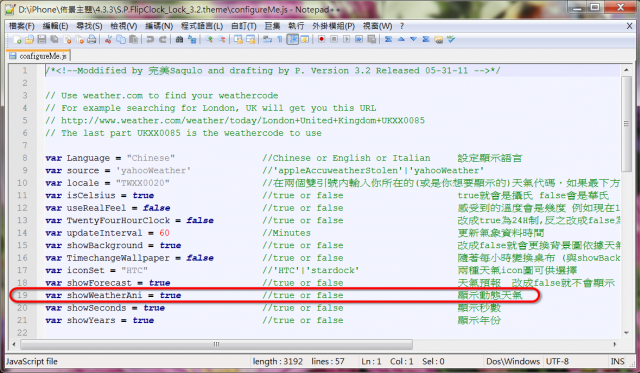
Task: Click the blue down-triangle toolbar icon
Action: click(413, 40)
